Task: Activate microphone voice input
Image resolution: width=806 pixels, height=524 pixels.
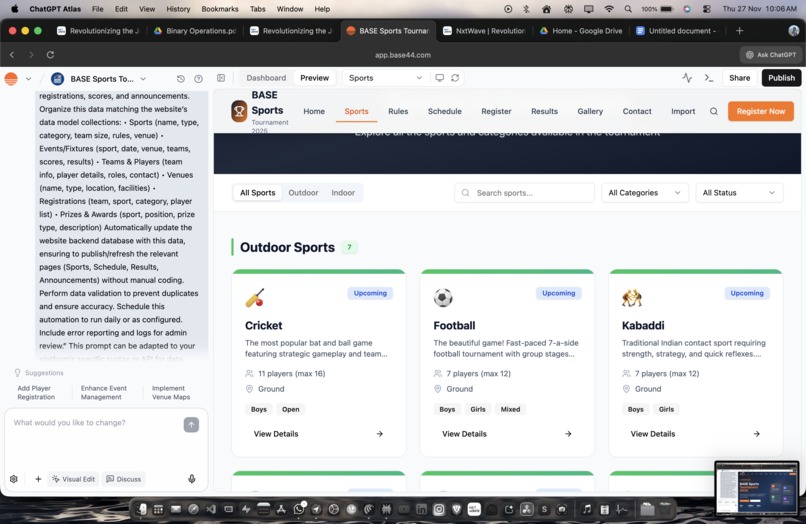Action: (192, 479)
